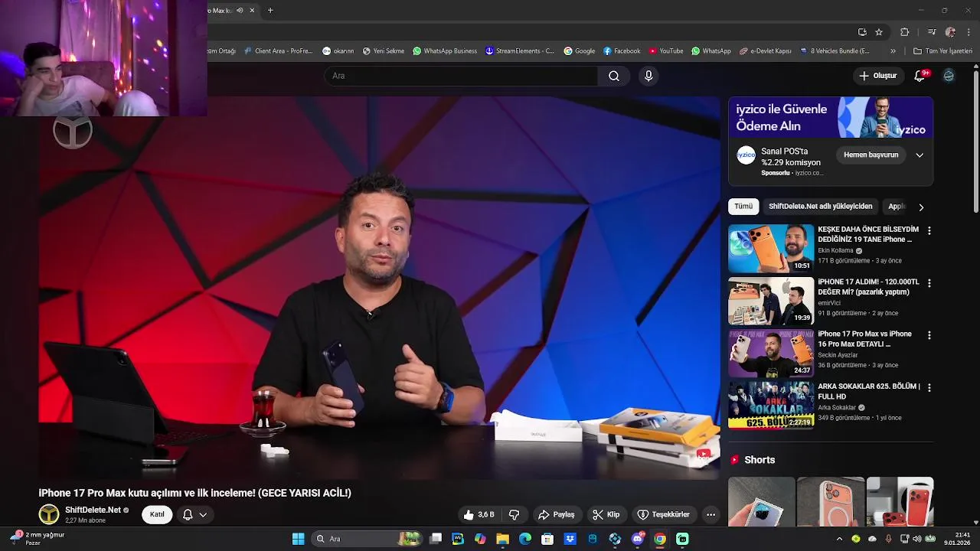Show more filter chips with right arrow
980x551 pixels.
click(x=921, y=207)
